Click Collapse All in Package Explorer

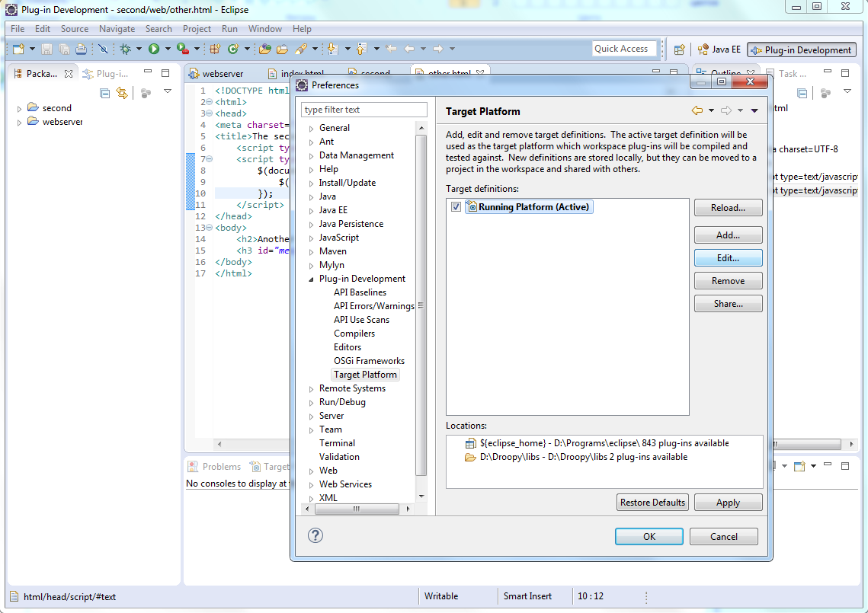tap(104, 93)
